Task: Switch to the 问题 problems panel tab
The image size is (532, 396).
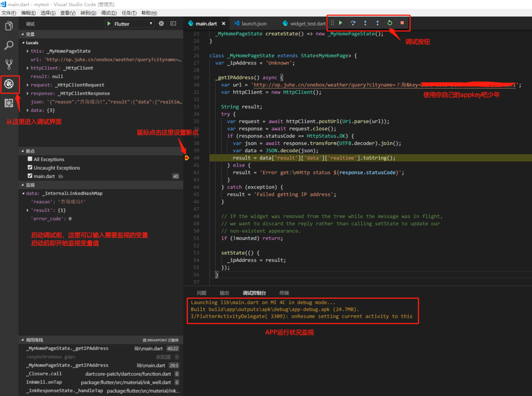Action: coord(202,293)
